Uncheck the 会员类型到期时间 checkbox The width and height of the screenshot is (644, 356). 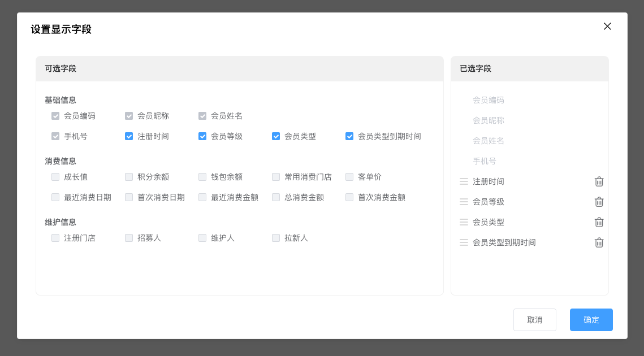(349, 136)
